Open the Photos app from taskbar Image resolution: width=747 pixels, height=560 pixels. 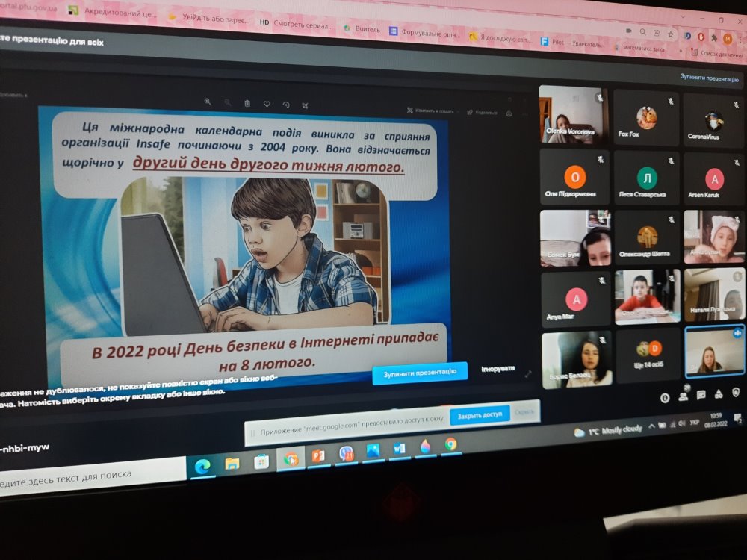[373, 450]
